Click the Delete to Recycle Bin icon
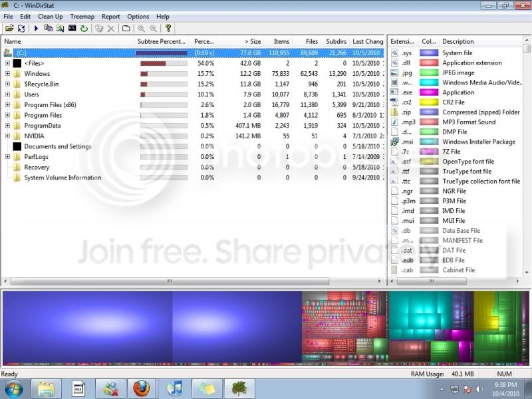This screenshot has height=399, width=532. point(99,29)
